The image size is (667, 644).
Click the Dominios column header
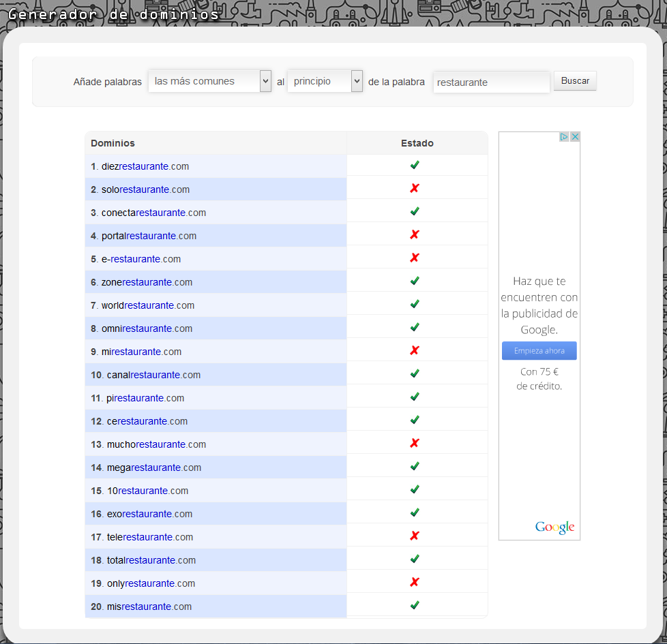[113, 143]
